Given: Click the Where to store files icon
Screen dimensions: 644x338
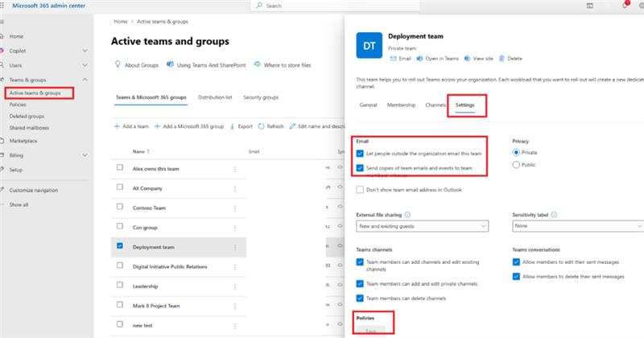Looking at the screenshot, I should pos(257,64).
